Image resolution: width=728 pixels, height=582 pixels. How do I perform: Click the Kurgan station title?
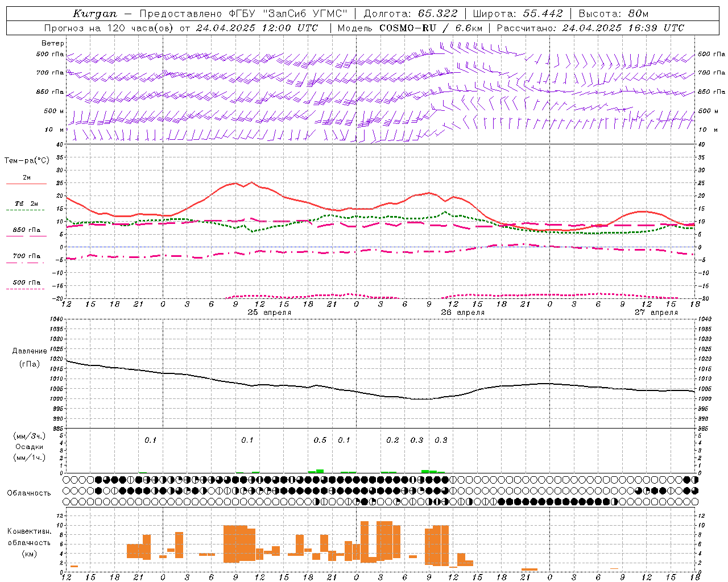pos(95,14)
